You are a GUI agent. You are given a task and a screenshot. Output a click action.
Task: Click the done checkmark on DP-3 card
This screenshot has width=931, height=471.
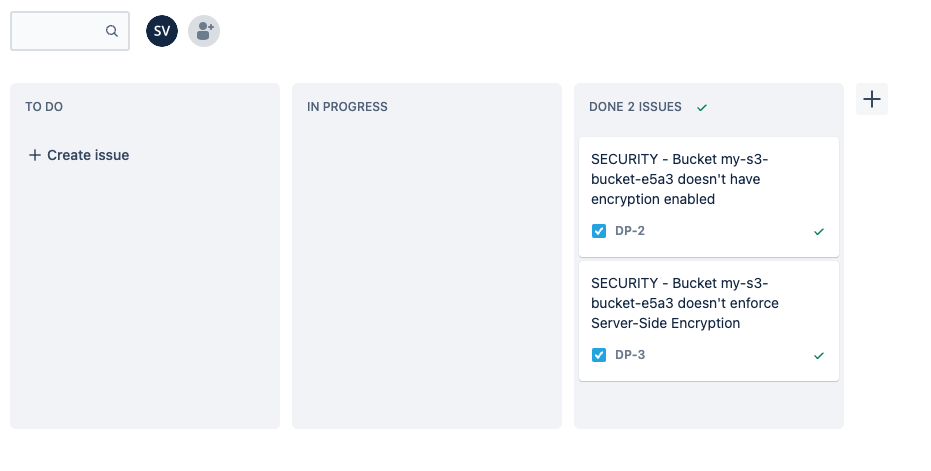point(819,355)
